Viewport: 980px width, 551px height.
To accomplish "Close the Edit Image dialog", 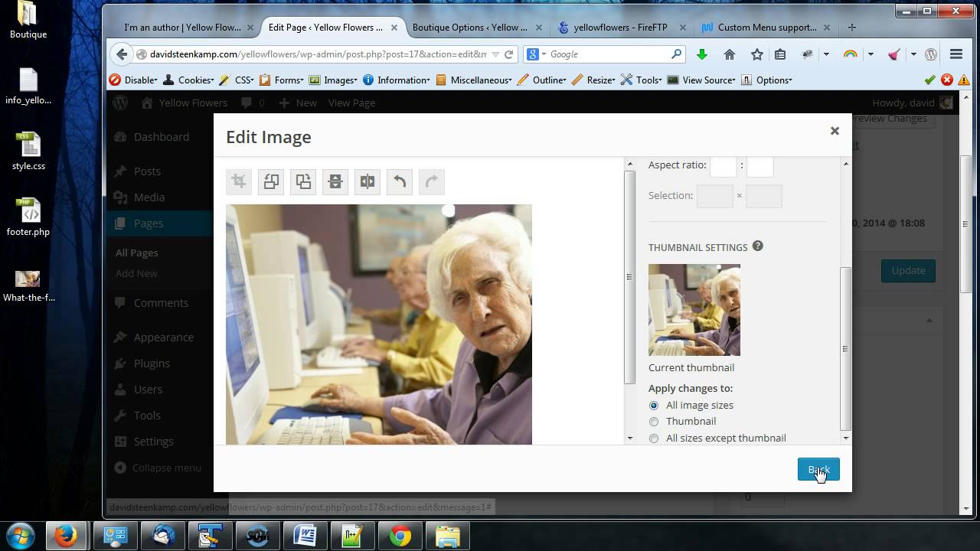I will 835,131.
